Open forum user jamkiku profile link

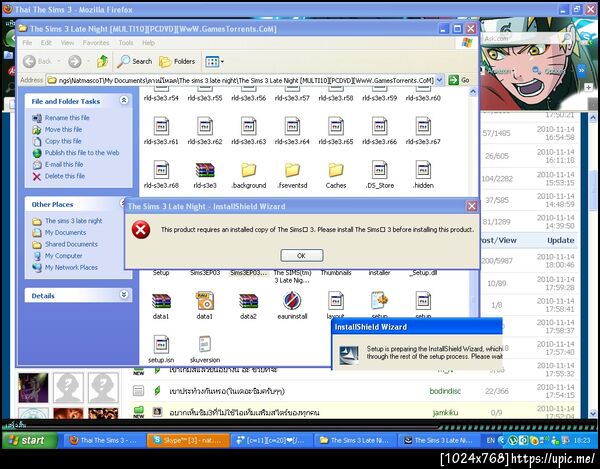point(445,412)
